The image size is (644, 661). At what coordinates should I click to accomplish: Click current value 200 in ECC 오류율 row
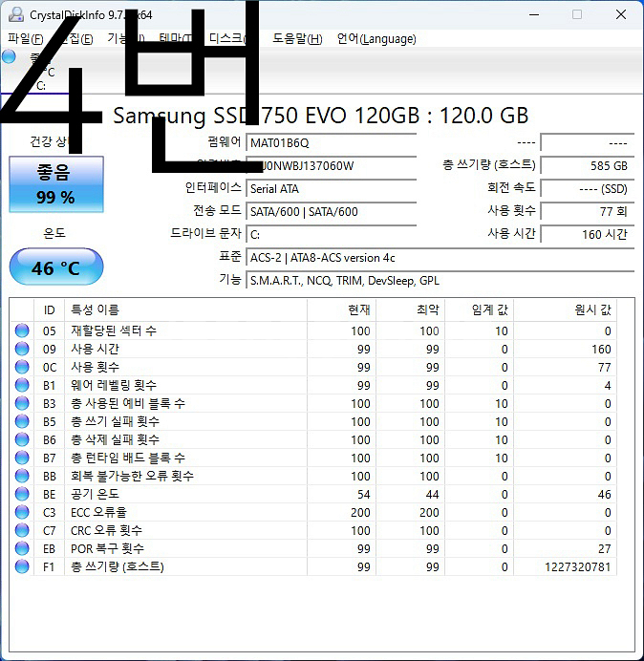360,513
